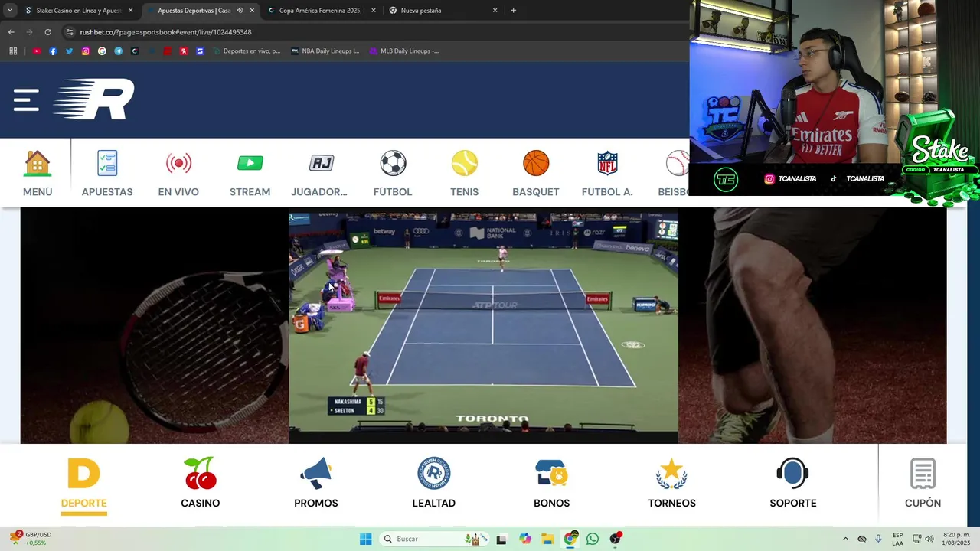The width and height of the screenshot is (980, 551).
Task: Mute the Apuestas Deportivas tab audio
Action: [x=240, y=11]
